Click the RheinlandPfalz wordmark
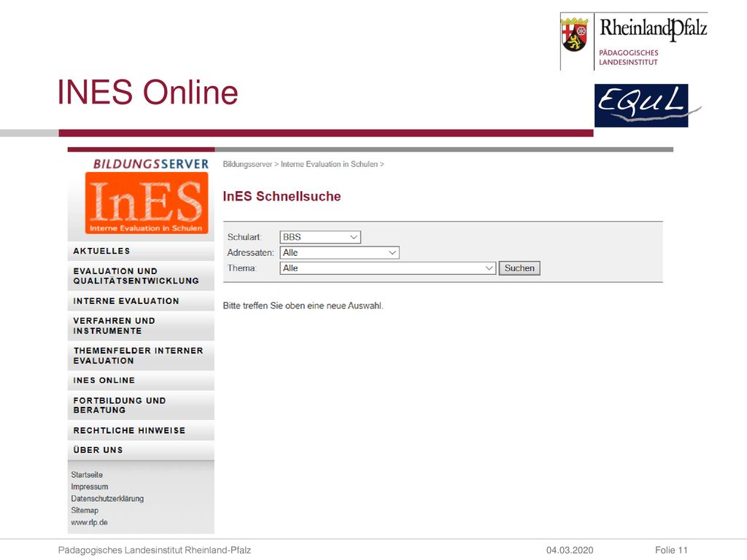Image resolution: width=747 pixels, height=560 pixels. (653, 28)
